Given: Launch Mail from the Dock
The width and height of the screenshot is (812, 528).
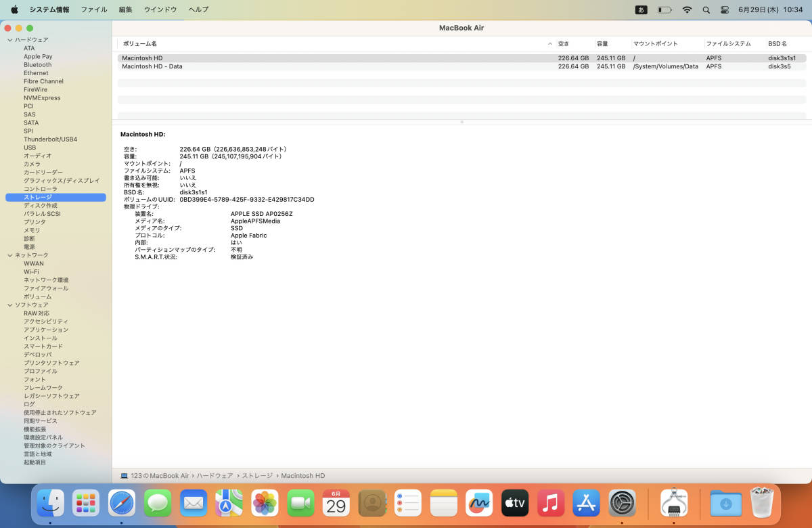Looking at the screenshot, I should click(x=194, y=503).
